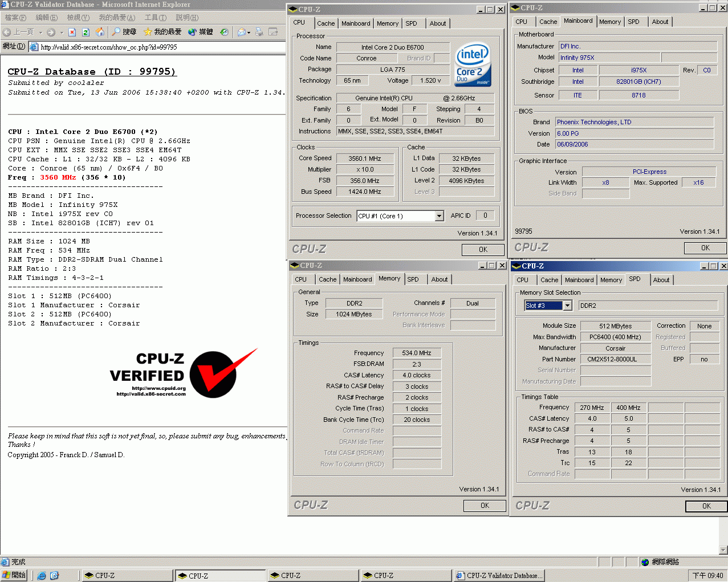Expand the Back button history arrow
728x582 pixels.
40,32
